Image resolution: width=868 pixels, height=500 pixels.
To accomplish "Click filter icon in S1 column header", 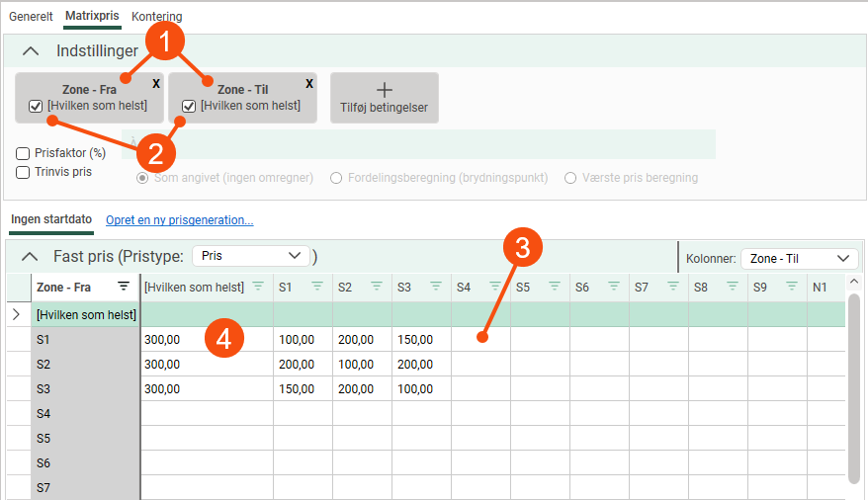I will click(317, 287).
